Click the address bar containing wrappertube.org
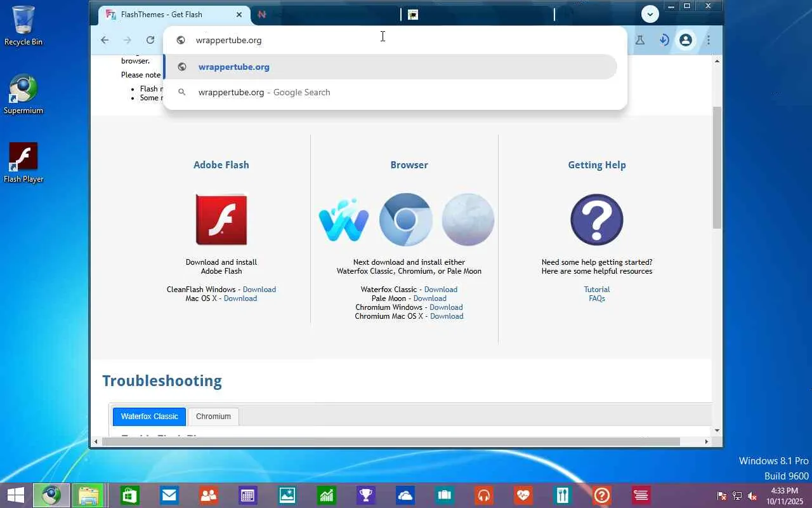 click(395, 40)
